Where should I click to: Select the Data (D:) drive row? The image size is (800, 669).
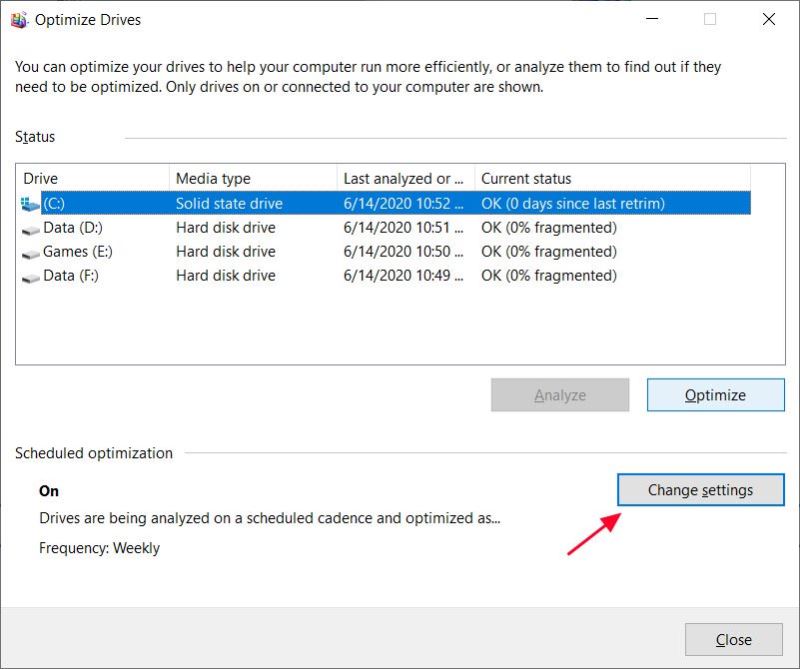150,227
